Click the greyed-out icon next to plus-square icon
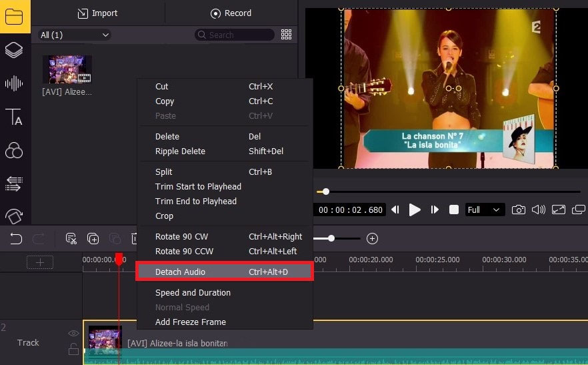Image resolution: width=588 pixels, height=365 pixels. [115, 238]
